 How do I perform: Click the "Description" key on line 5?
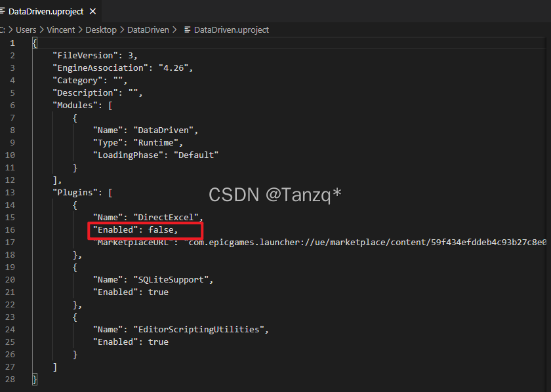pyautogui.click(x=85, y=92)
